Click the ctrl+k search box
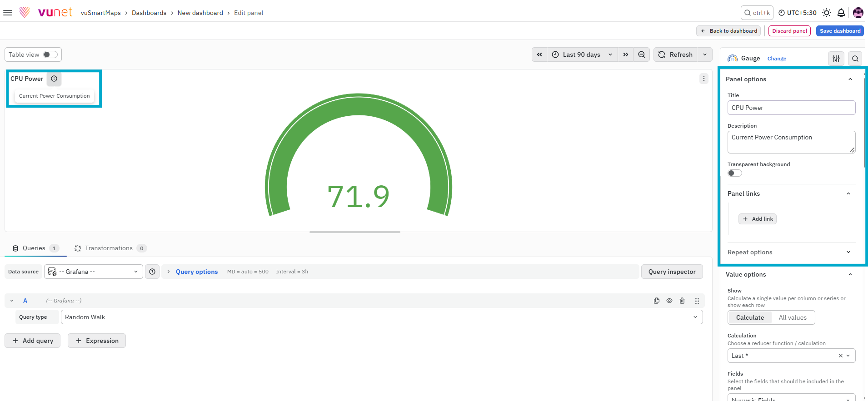The height and width of the screenshot is (401, 868). click(757, 13)
